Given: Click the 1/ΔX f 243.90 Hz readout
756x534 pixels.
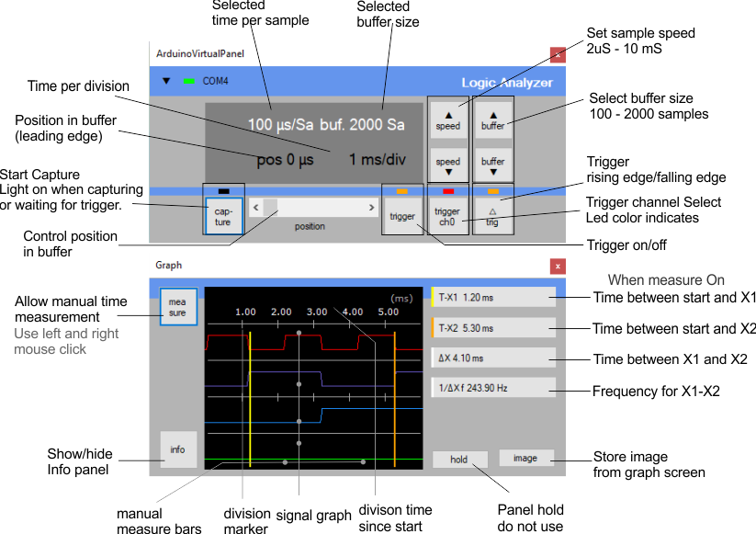Looking at the screenshot, I should [492, 388].
